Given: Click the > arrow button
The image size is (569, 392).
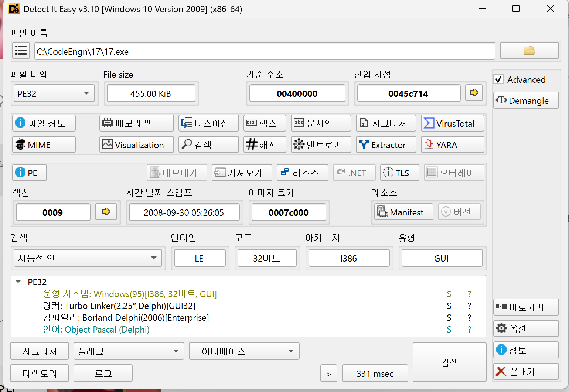Looking at the screenshot, I should [x=328, y=373].
